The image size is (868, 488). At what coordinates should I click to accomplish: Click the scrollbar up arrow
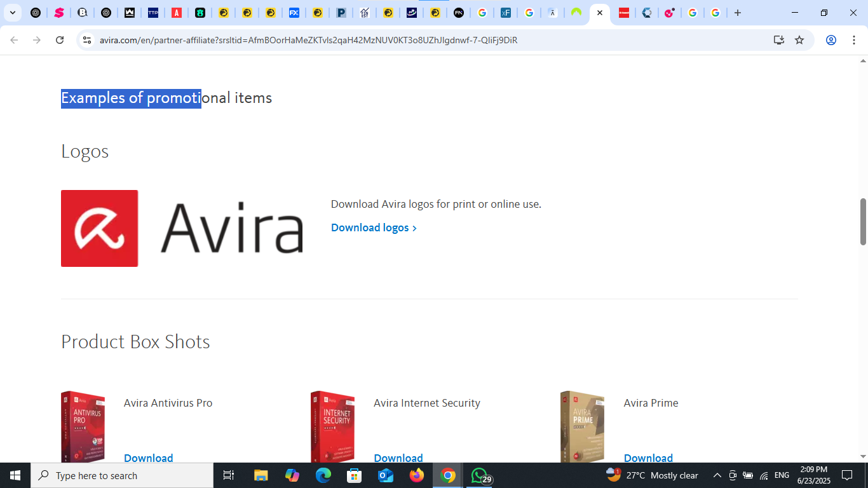pos(863,61)
